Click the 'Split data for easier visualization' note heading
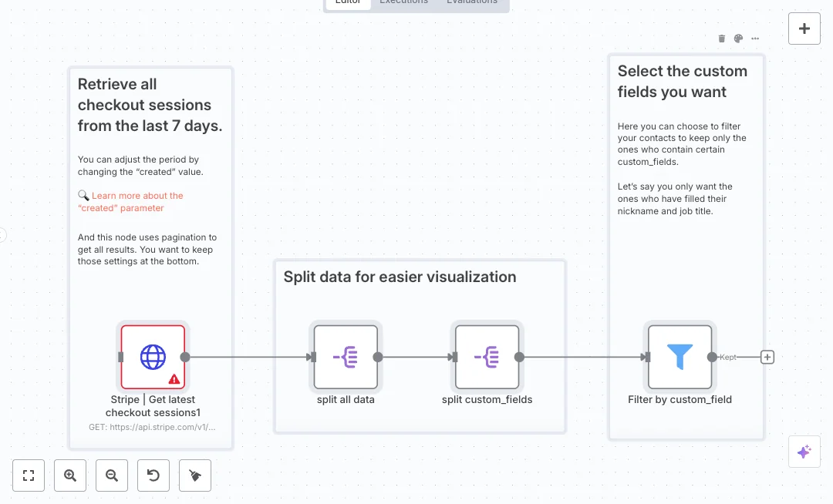This screenshot has width=833, height=504. click(400, 277)
